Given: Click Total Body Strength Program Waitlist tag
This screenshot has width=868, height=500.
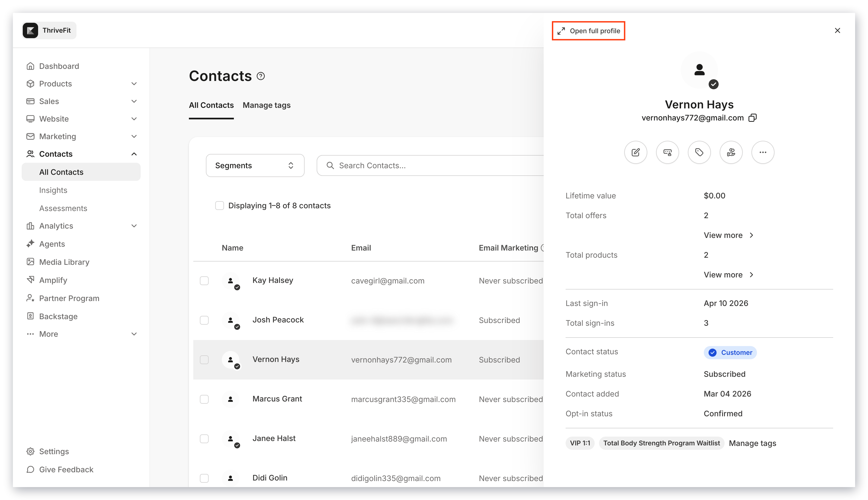Looking at the screenshot, I should (x=662, y=443).
